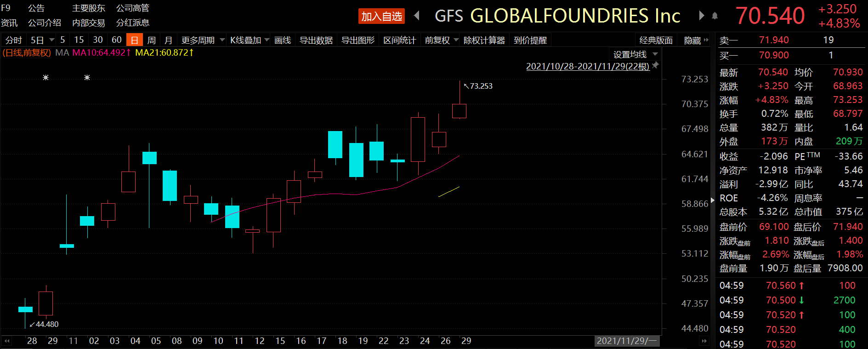The width and height of the screenshot is (868, 349).
Task: Click the PE TTM value -33.66
Action: (x=849, y=156)
